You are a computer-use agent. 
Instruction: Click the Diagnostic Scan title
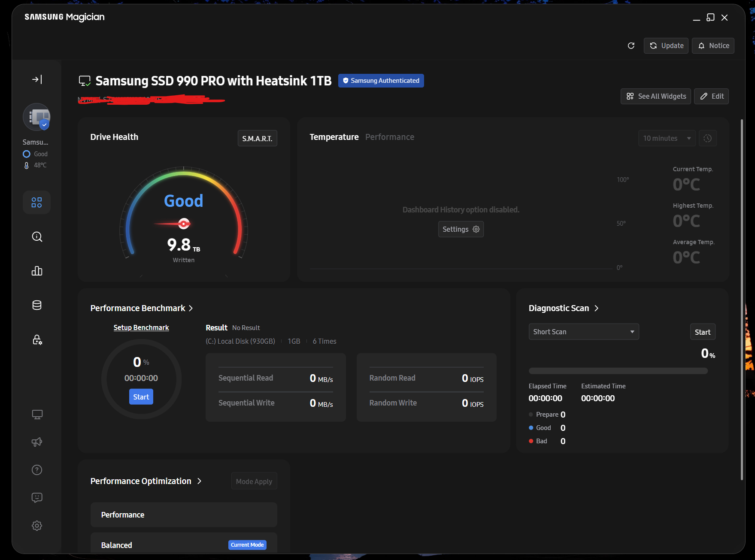click(559, 309)
